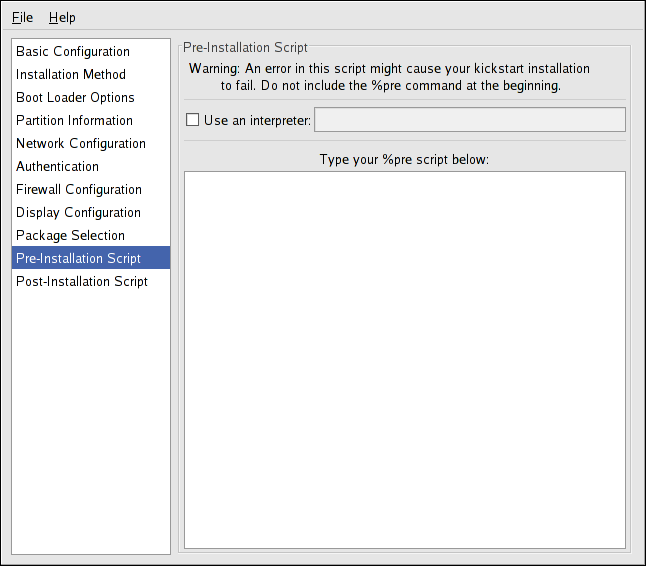
Task: Enable the Use an interpreter checkbox
Action: tap(193, 120)
